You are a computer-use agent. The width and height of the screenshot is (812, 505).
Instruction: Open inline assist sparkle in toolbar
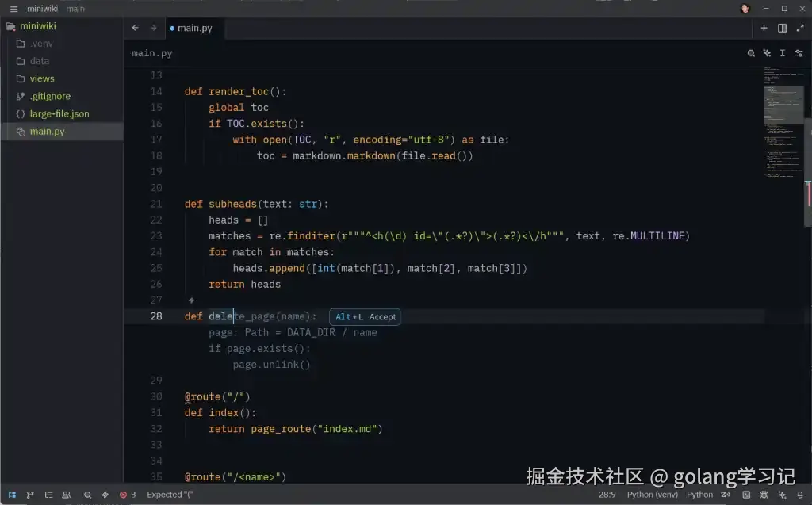pyautogui.click(x=767, y=53)
